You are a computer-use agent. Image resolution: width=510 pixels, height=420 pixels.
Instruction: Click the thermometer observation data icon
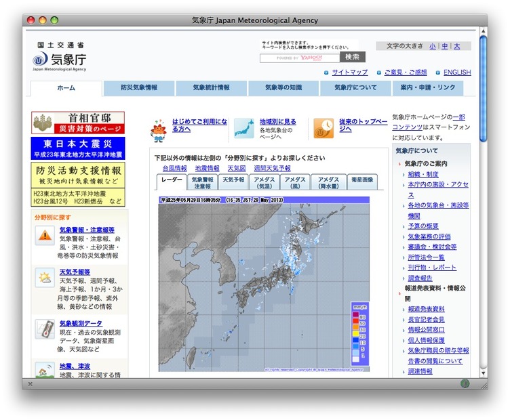[x=45, y=329]
